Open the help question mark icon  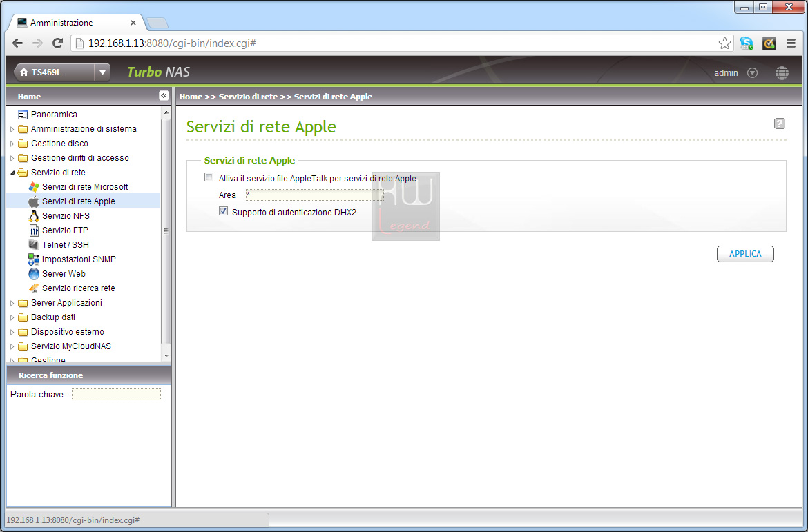click(780, 124)
